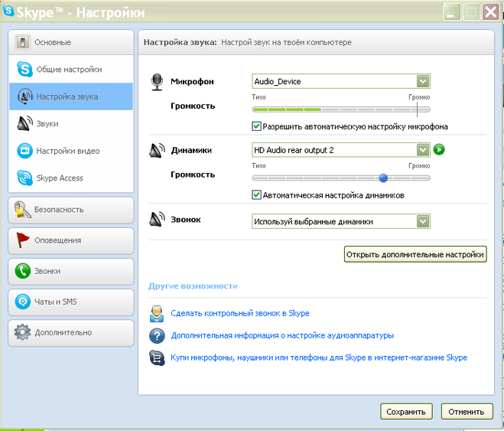
Task: Click the Отменить button
Action: [467, 412]
